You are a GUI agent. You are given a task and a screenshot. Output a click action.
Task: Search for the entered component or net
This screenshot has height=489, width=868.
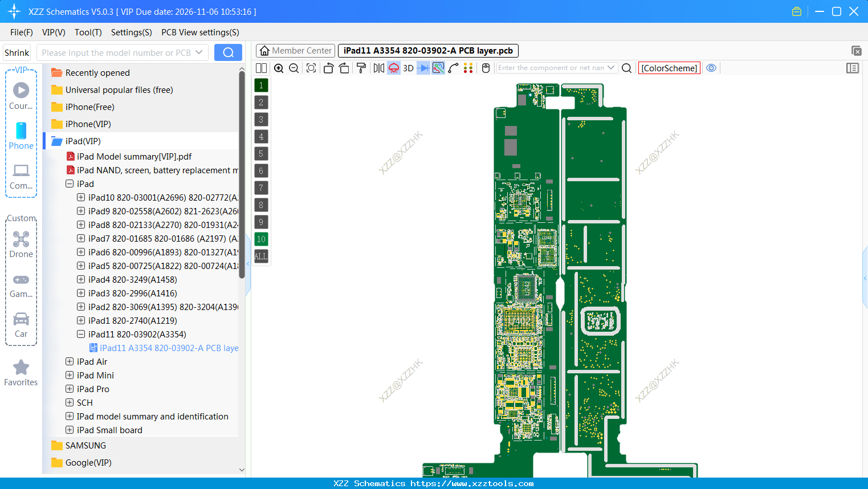(627, 68)
